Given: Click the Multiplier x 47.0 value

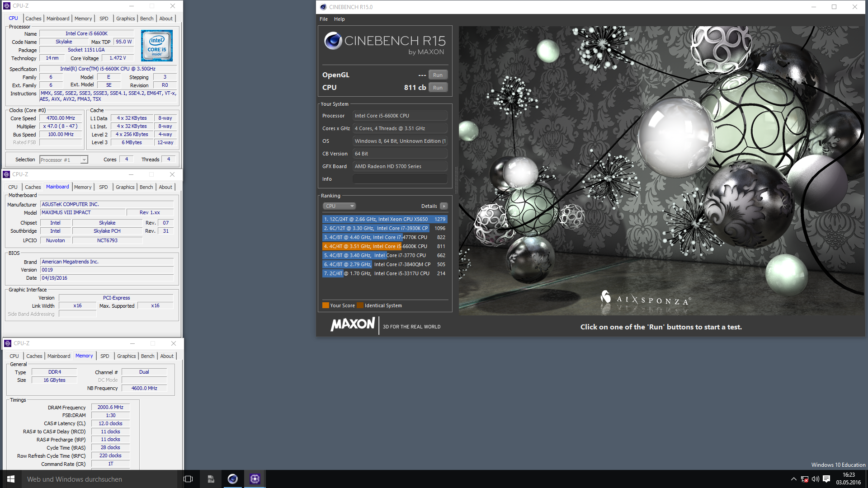Looking at the screenshot, I should (x=61, y=127).
